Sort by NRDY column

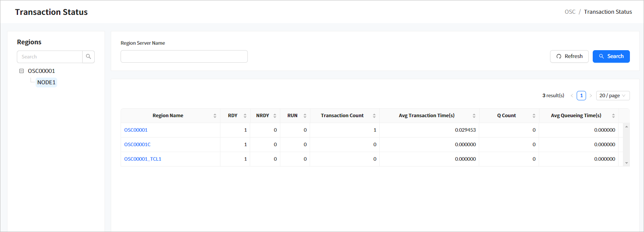tap(275, 116)
